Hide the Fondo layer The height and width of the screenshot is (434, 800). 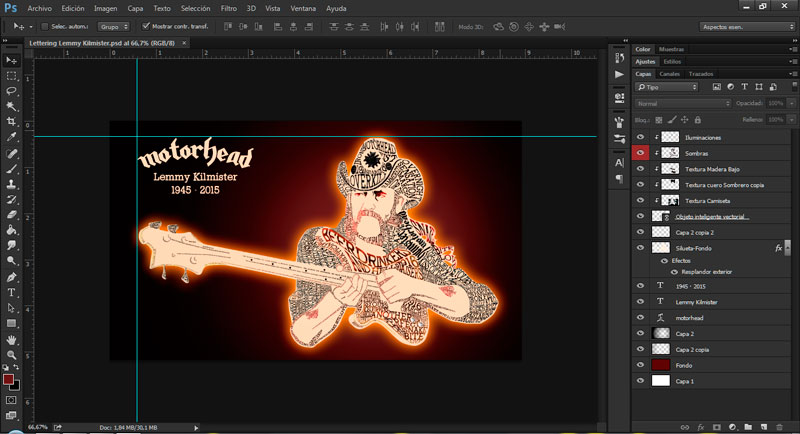pos(640,365)
